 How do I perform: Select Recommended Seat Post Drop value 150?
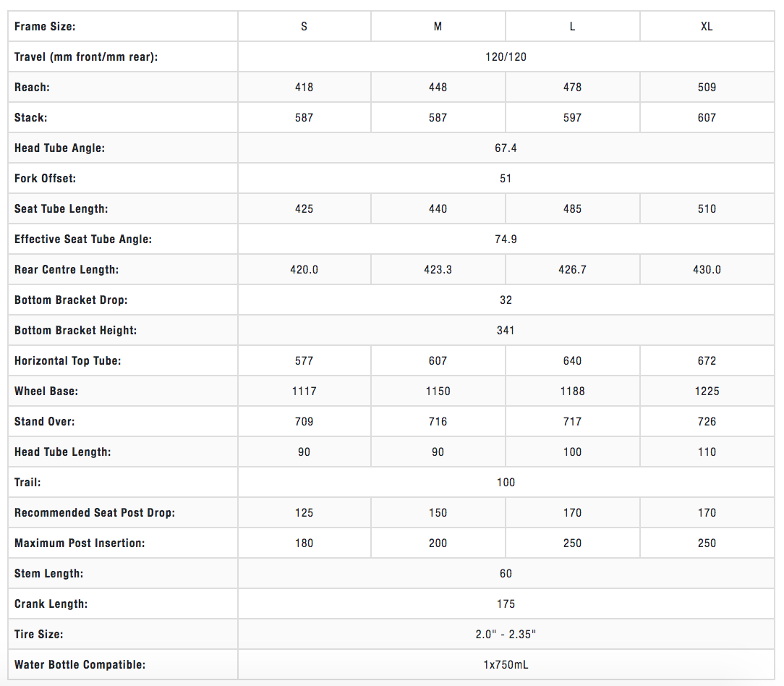(x=438, y=513)
